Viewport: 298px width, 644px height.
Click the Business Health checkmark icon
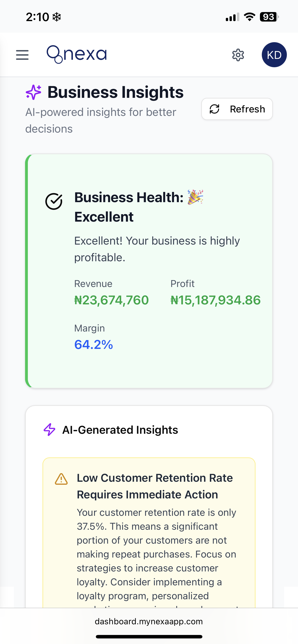(x=54, y=201)
